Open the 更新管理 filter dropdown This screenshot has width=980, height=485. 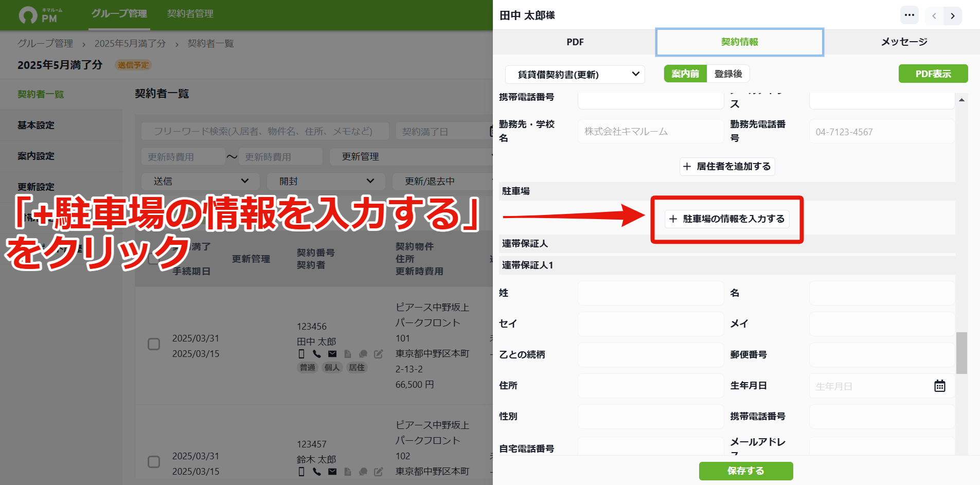click(411, 156)
